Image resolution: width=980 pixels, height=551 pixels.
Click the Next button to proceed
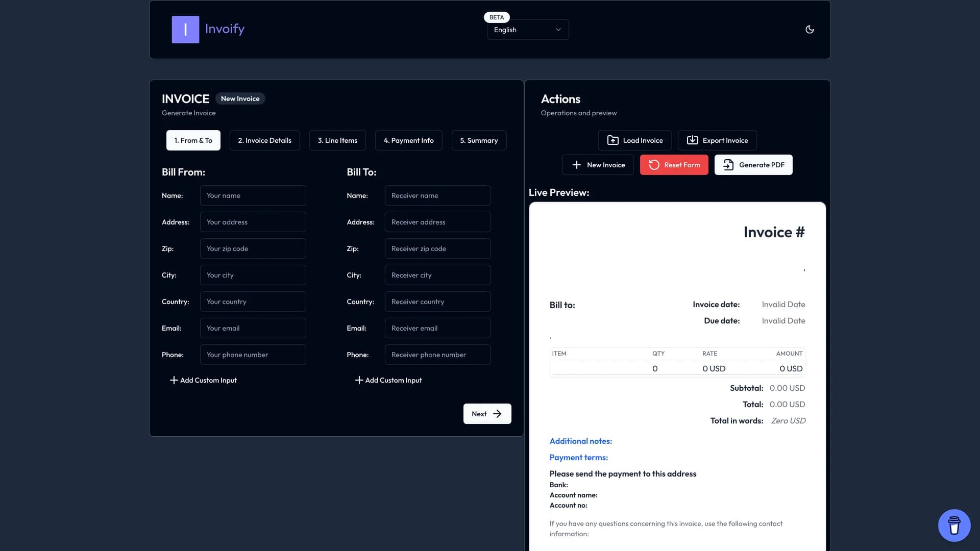pyautogui.click(x=486, y=414)
